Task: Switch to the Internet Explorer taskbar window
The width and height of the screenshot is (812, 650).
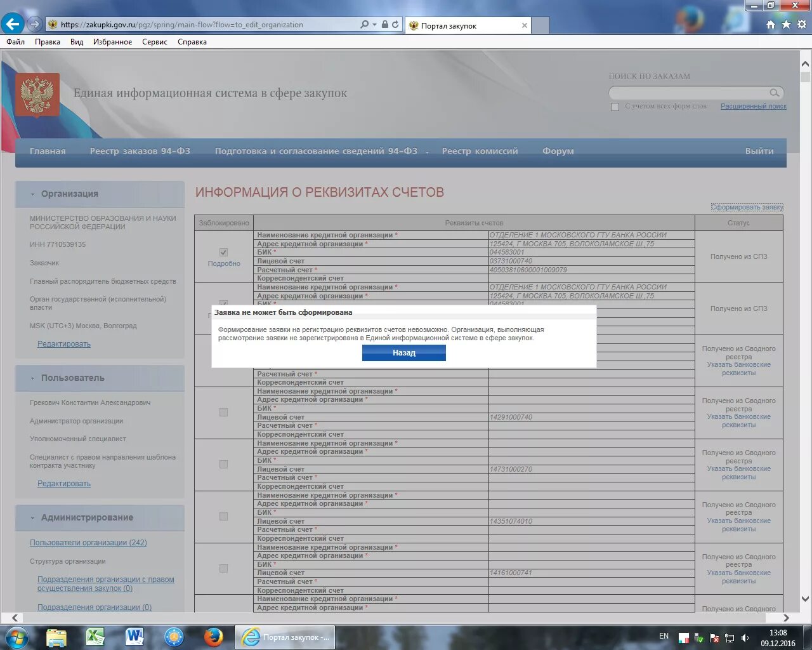Action: [x=285, y=637]
